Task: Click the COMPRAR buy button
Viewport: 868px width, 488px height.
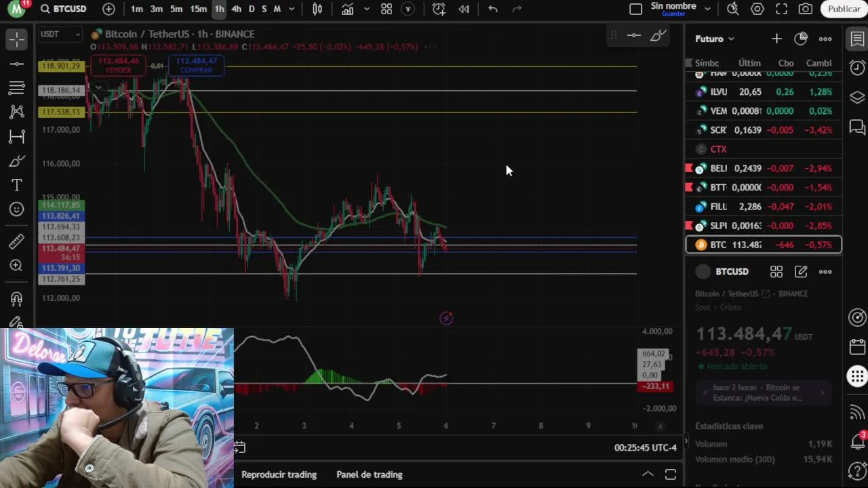Action: pos(196,65)
